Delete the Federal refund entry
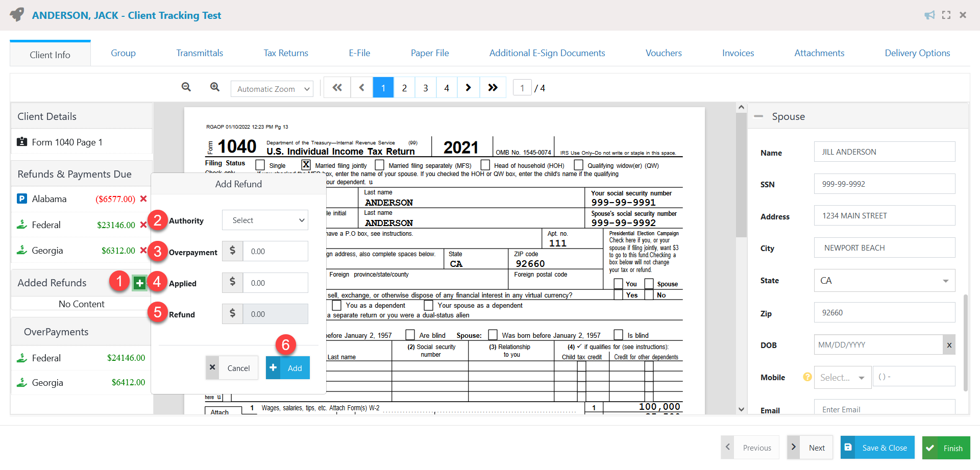 pyautogui.click(x=143, y=225)
